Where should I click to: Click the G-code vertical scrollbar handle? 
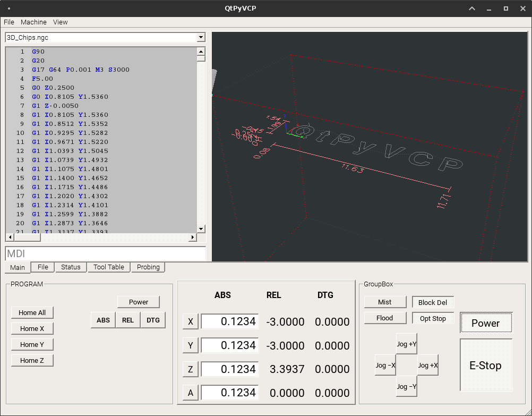coord(201,59)
